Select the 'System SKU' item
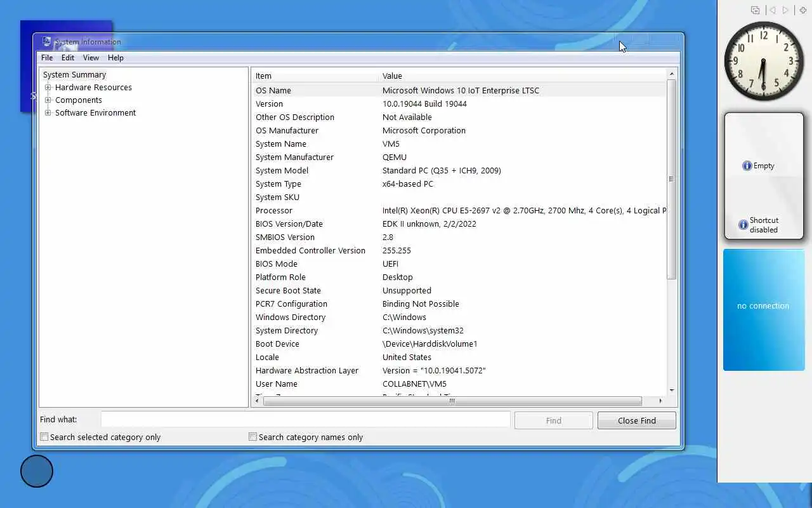The height and width of the screenshot is (508, 812). [x=277, y=197]
